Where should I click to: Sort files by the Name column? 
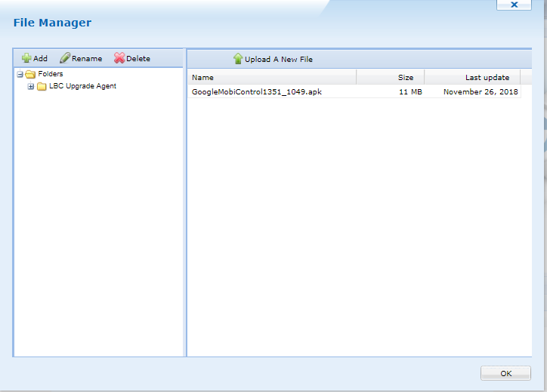coord(272,77)
